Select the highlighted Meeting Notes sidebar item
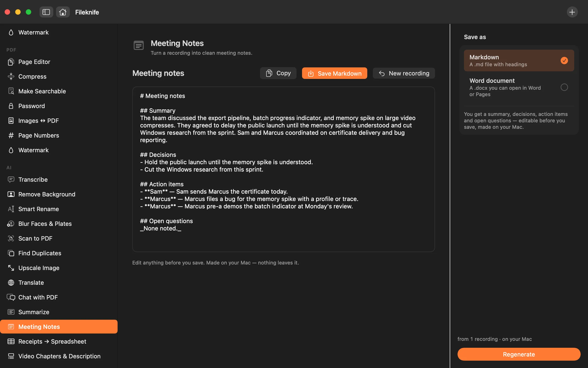This screenshot has height=368, width=588. point(59,327)
